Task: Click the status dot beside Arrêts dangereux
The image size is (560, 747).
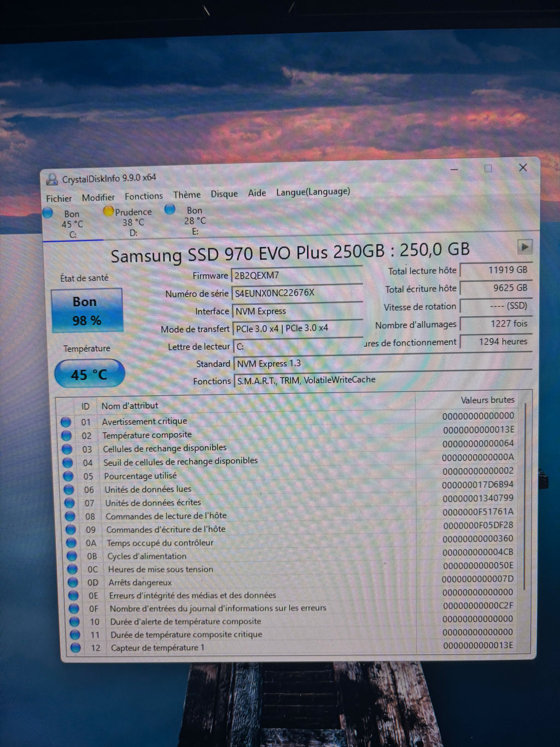Action: coord(73,582)
